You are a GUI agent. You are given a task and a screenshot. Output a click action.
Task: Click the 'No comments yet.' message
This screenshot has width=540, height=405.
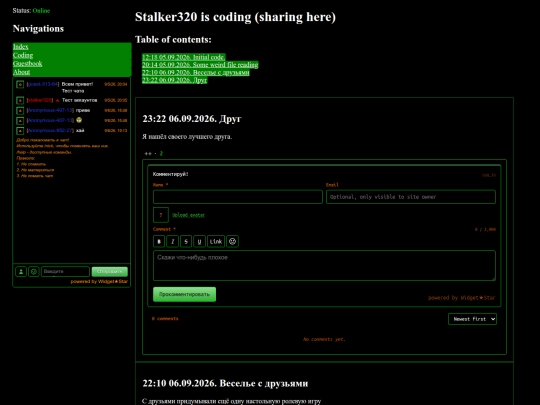[324, 339]
